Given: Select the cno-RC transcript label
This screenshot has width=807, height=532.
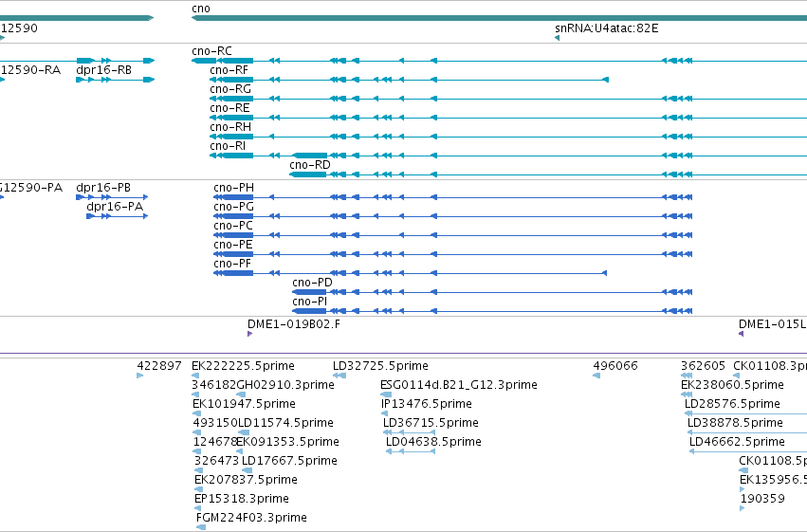Looking at the screenshot, I should click(211, 51).
